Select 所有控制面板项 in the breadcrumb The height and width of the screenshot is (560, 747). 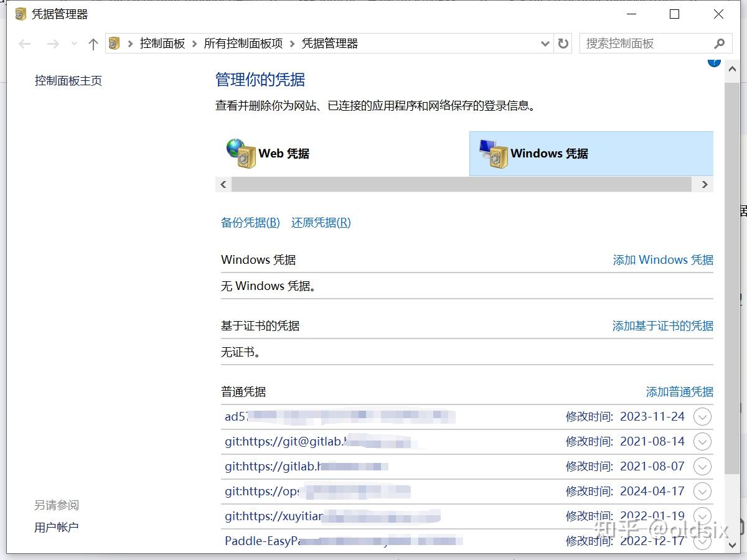(243, 44)
